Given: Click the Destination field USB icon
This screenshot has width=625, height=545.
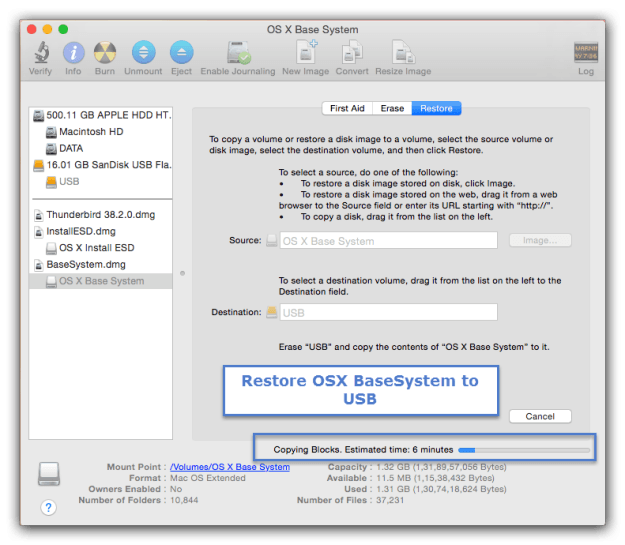Looking at the screenshot, I should point(271,312).
